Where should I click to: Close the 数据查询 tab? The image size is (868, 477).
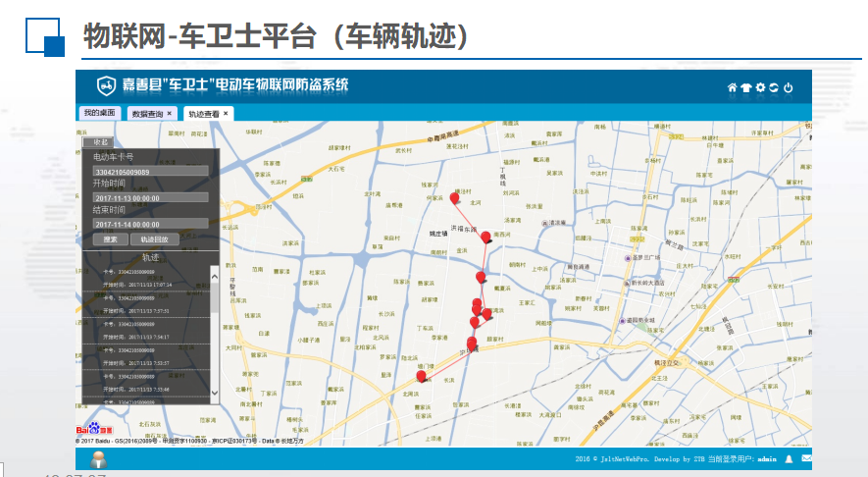pos(170,113)
